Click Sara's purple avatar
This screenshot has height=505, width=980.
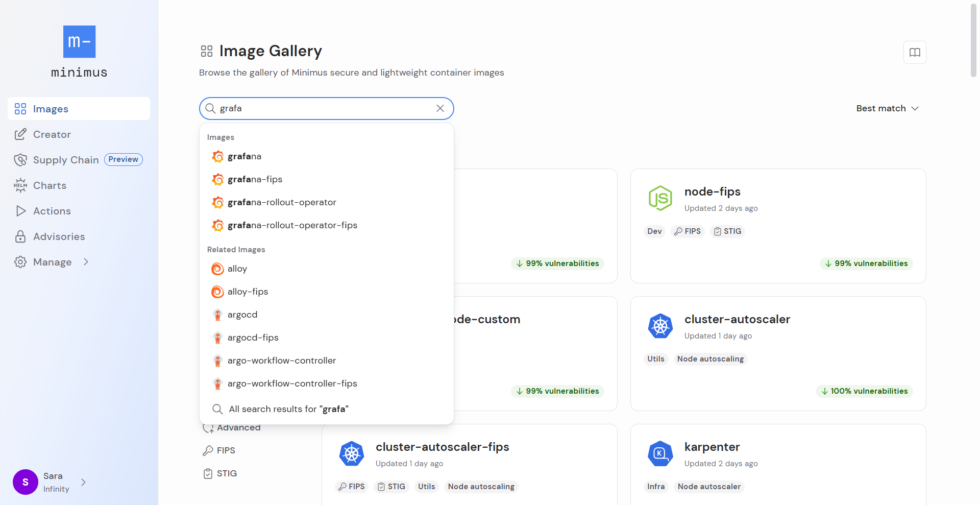pyautogui.click(x=26, y=482)
